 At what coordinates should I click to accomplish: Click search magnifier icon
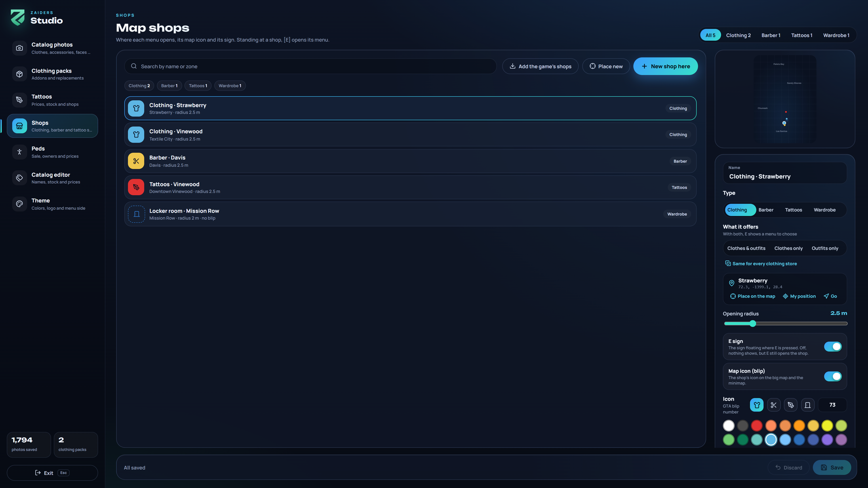tap(134, 66)
